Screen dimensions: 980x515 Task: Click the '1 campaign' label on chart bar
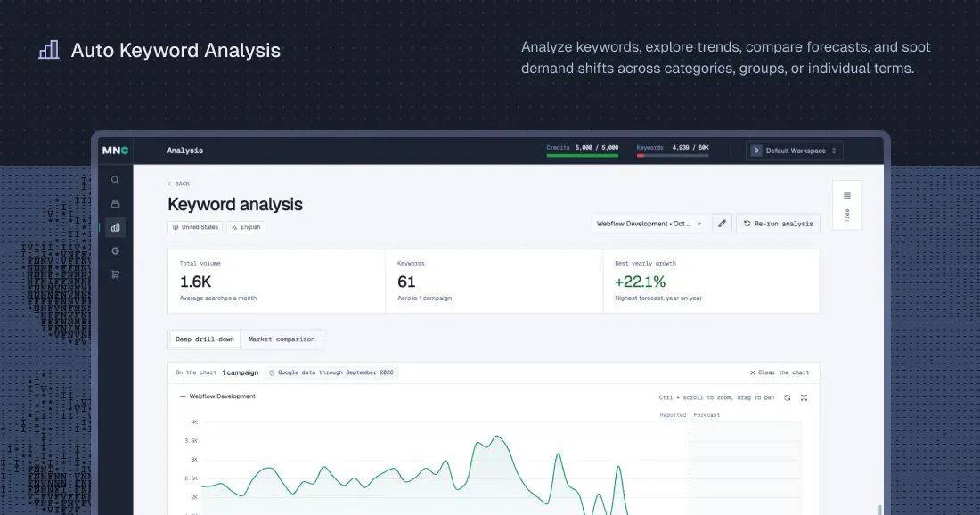(240, 372)
